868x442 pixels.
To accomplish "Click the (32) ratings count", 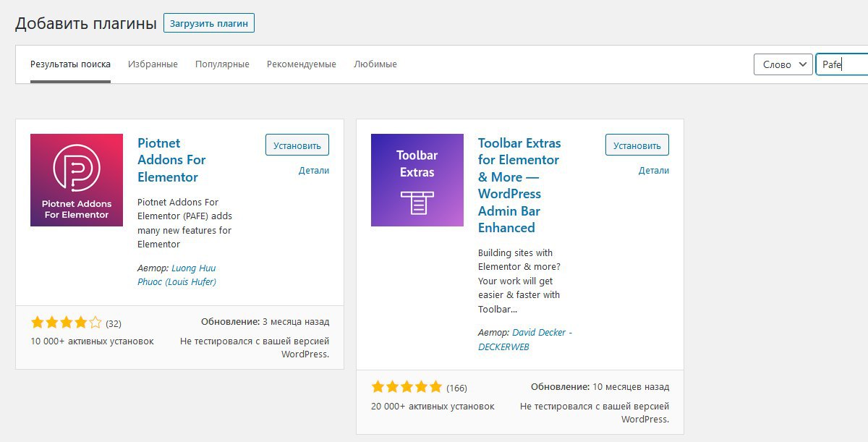I will pyautogui.click(x=114, y=323).
